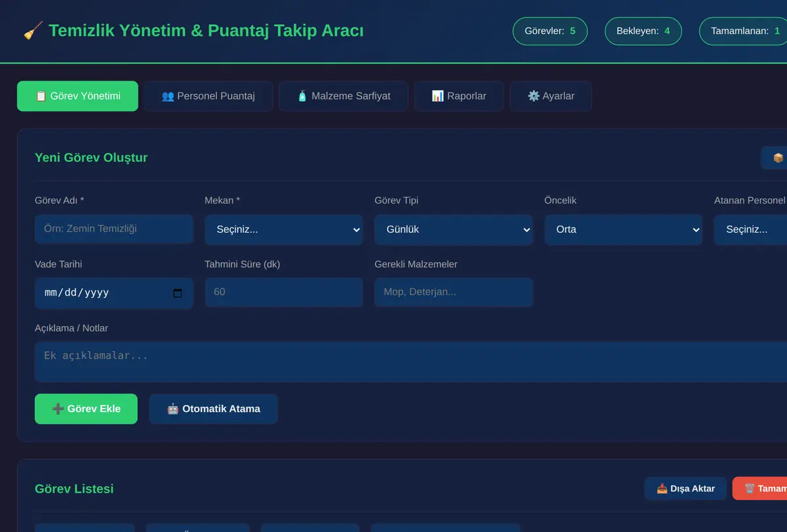
Task: Click the green Görev Ekle button
Action: 86,409
